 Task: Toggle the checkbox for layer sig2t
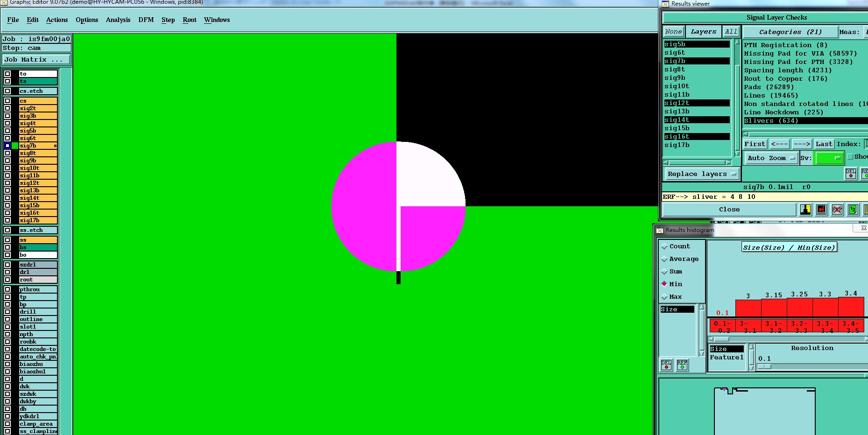7,108
